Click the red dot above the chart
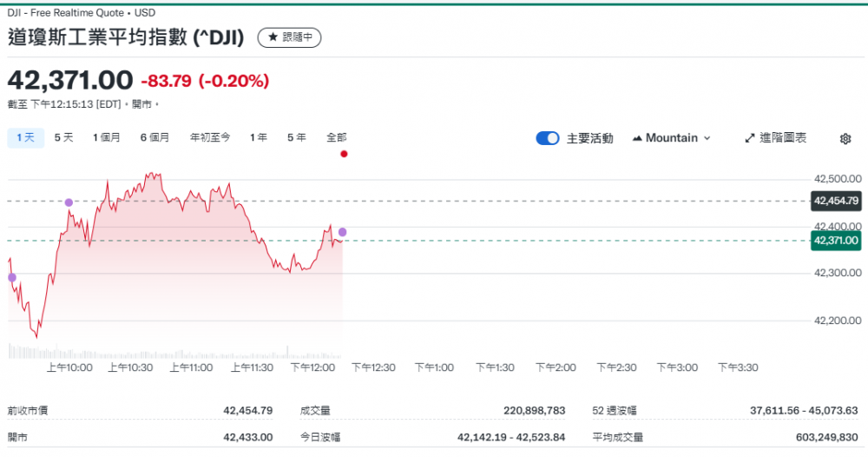The image size is (868, 457). tap(345, 154)
